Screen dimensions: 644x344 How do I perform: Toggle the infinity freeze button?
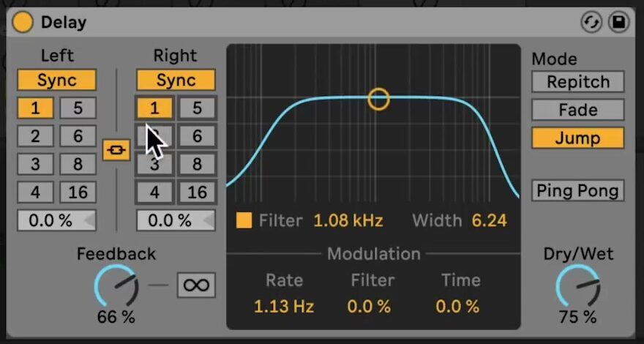coord(196,285)
